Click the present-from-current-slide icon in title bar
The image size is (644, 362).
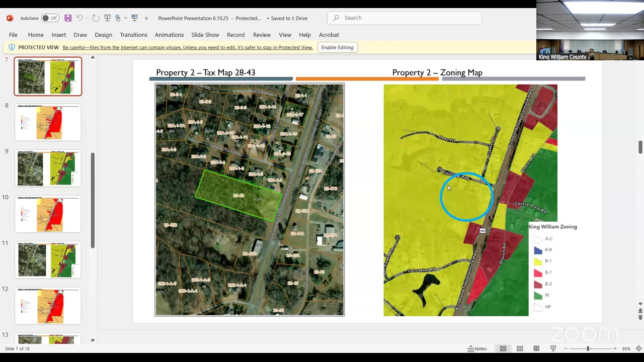tap(134, 18)
